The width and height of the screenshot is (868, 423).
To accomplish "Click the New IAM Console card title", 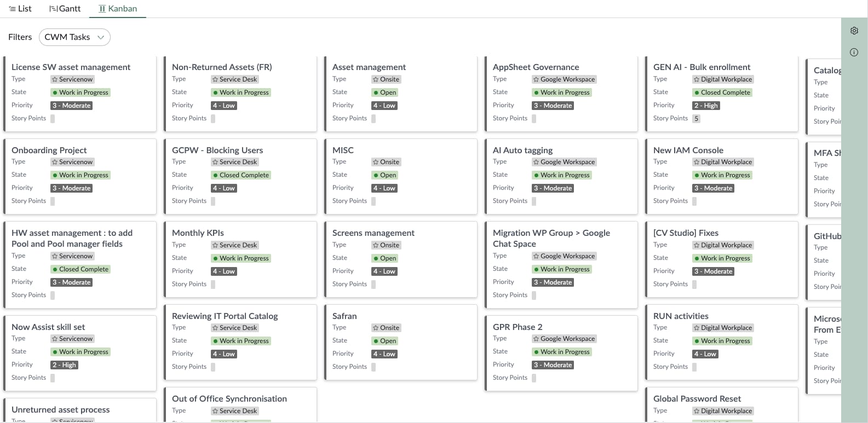I will click(x=688, y=150).
